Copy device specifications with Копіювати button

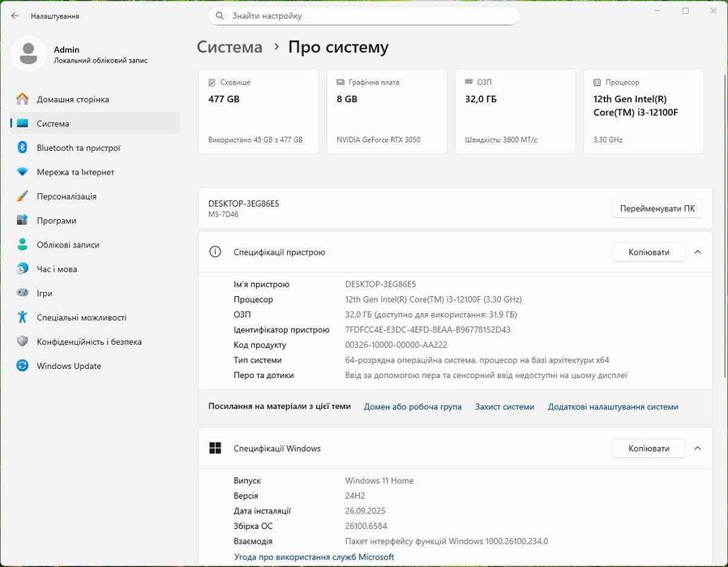(649, 252)
